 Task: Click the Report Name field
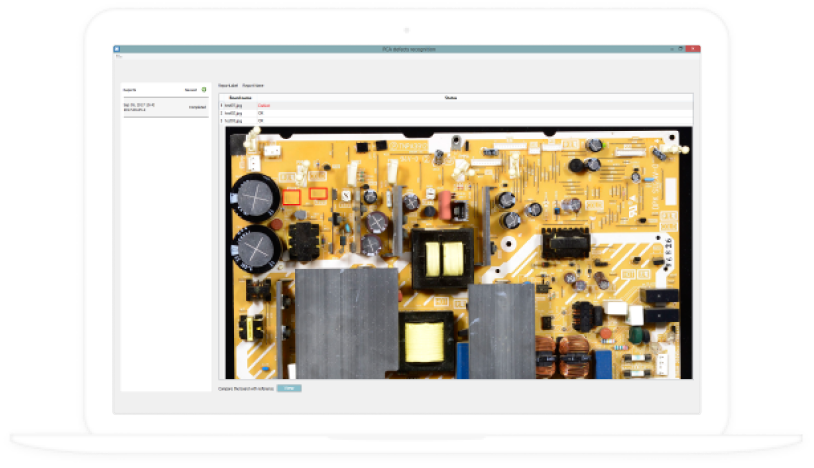point(253,85)
